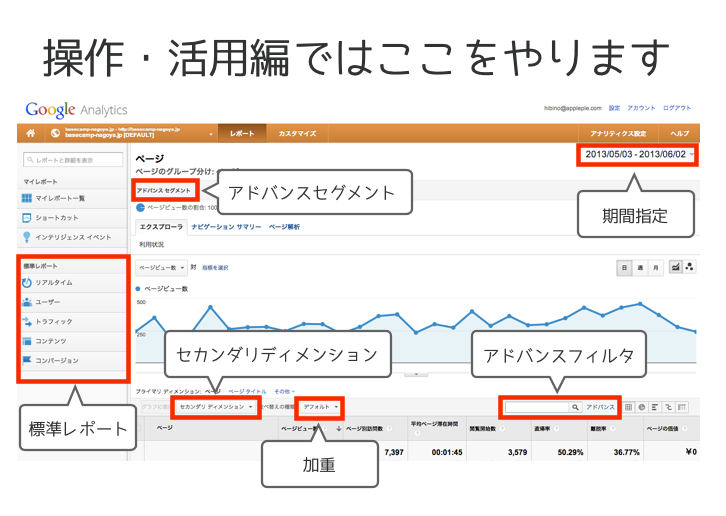Click help icon next to 離脱率
726x516 pixels.
click(612, 428)
